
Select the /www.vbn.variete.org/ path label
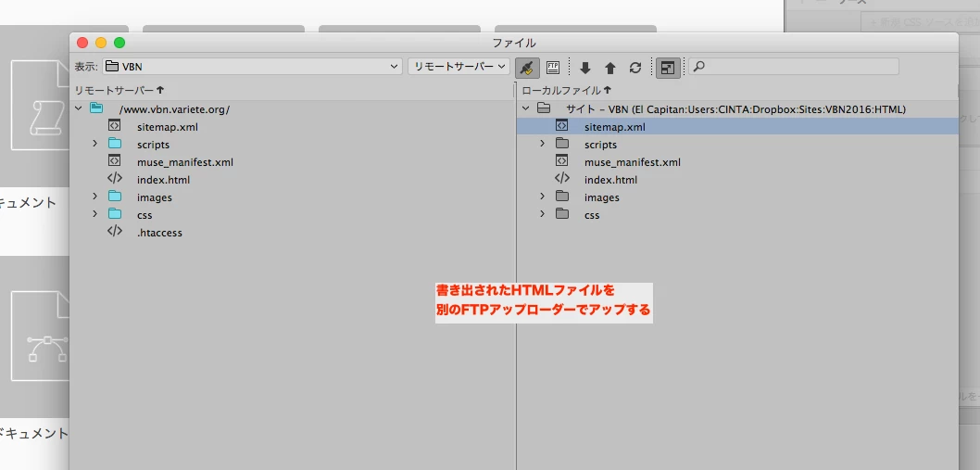(174, 109)
